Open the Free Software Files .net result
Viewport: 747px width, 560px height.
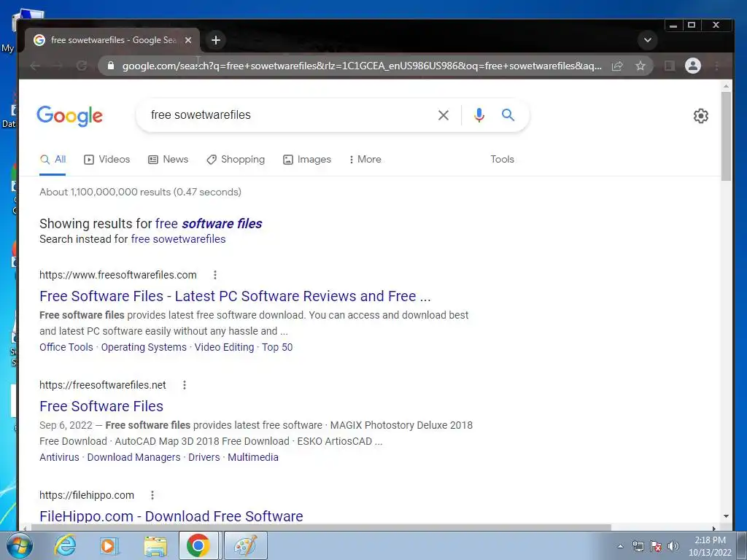(x=101, y=406)
